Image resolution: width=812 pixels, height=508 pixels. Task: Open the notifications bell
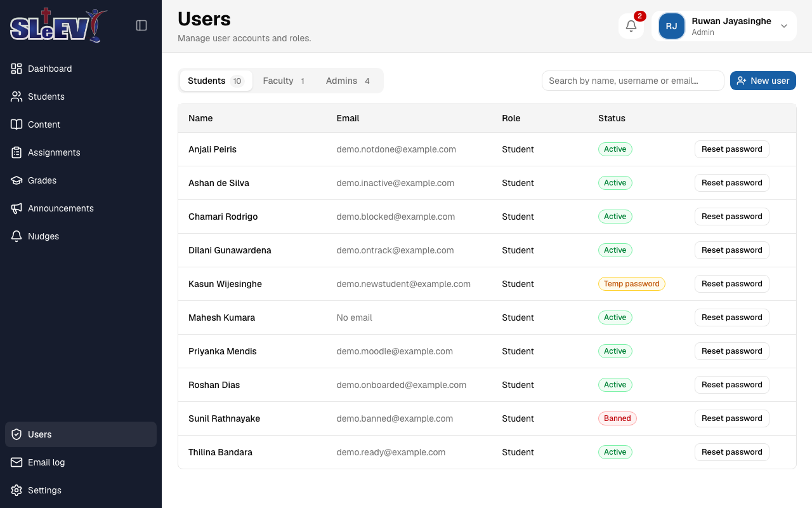point(631,26)
